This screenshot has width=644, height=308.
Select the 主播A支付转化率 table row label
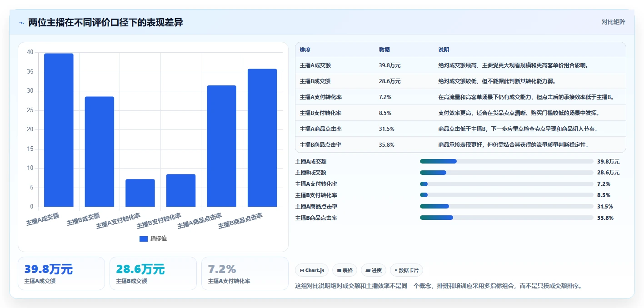pos(320,97)
